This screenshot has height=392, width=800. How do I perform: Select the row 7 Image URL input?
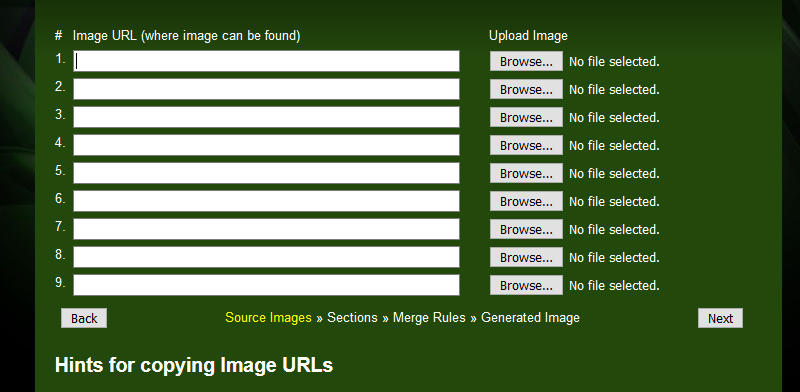tap(266, 230)
